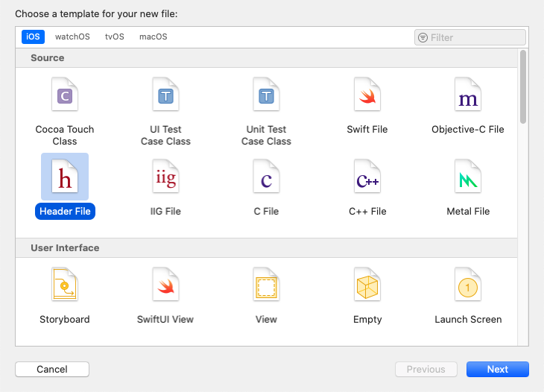The width and height of the screenshot is (544, 392).
Task: Open the tvOS platform tab
Action: 115,37
